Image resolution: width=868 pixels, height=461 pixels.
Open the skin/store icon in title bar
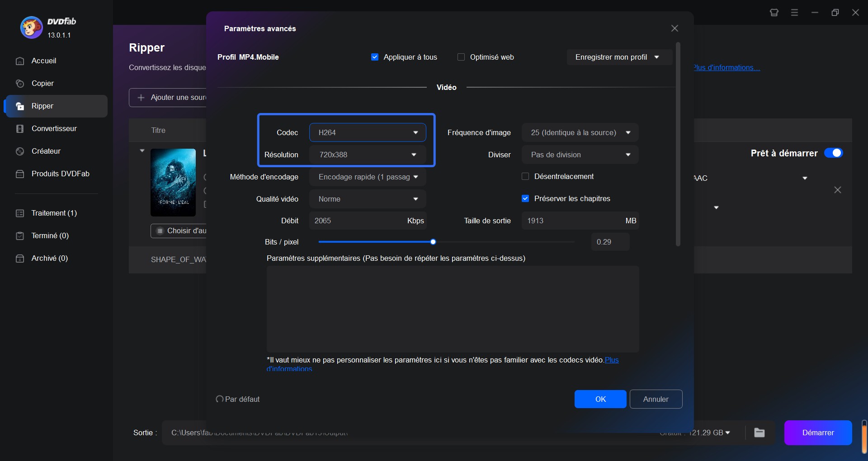(774, 13)
